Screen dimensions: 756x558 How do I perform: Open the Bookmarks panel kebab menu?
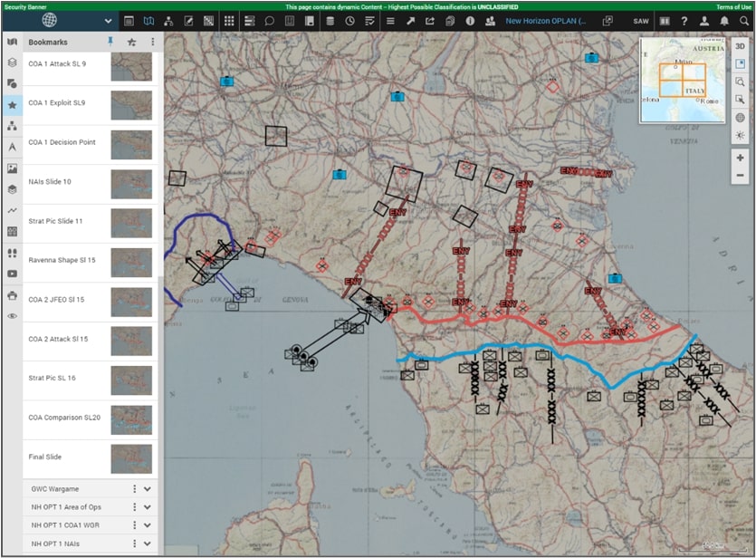coord(152,42)
